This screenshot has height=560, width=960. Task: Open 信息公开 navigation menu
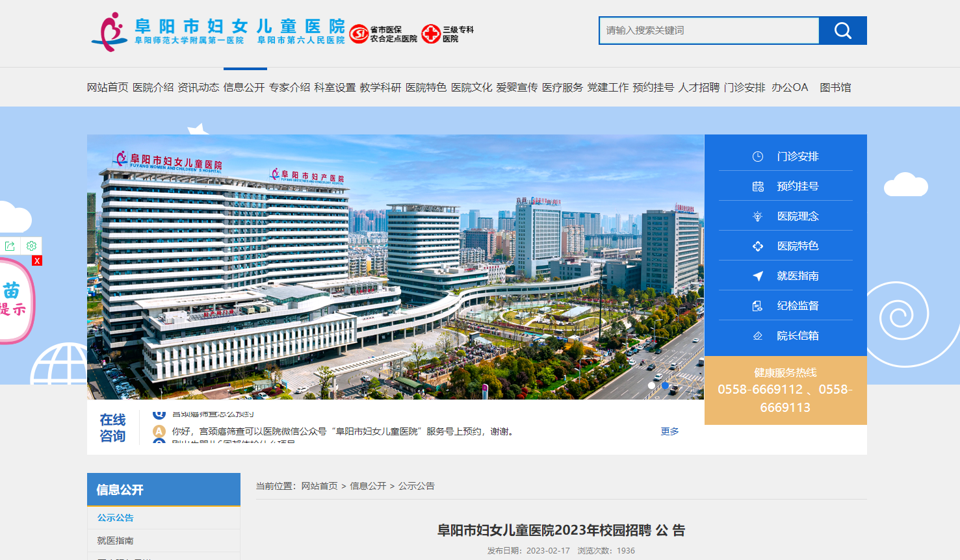pyautogui.click(x=244, y=88)
